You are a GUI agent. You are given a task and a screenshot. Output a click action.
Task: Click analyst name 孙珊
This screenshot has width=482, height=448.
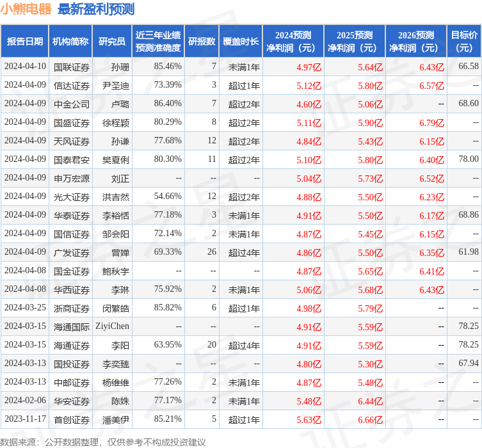tap(120, 67)
